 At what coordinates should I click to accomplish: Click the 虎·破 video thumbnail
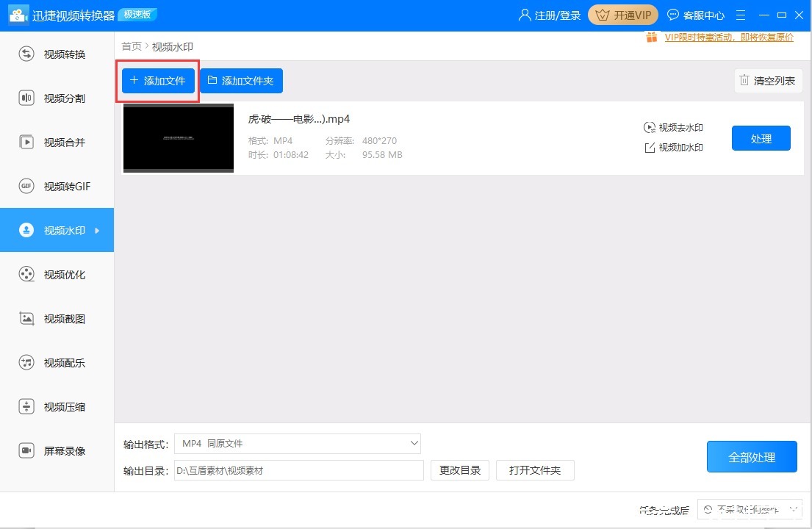[x=178, y=138]
